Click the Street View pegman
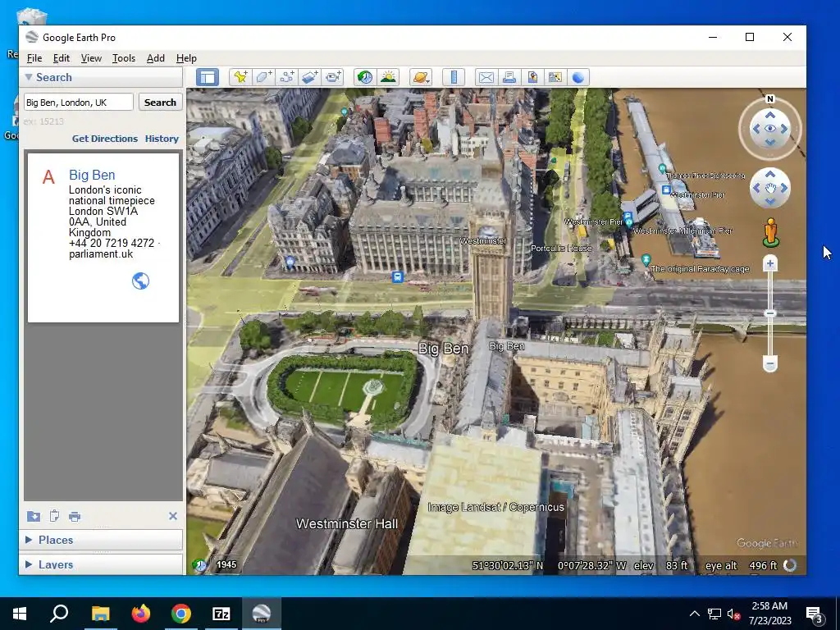 770,232
